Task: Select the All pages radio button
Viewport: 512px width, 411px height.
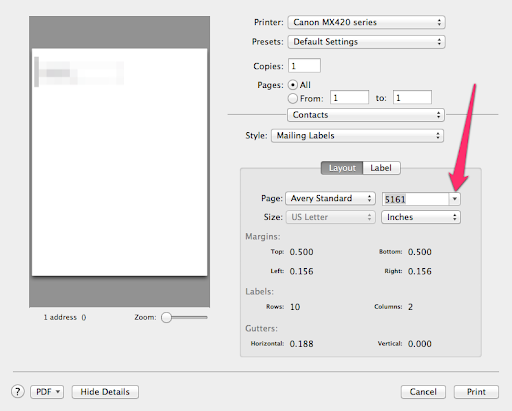Action: pyautogui.click(x=293, y=85)
